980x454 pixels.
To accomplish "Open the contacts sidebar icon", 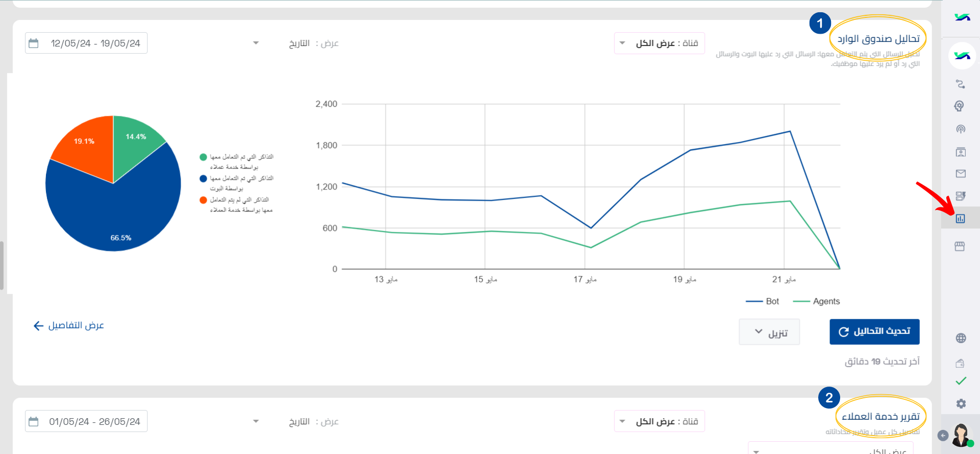I will [x=960, y=152].
